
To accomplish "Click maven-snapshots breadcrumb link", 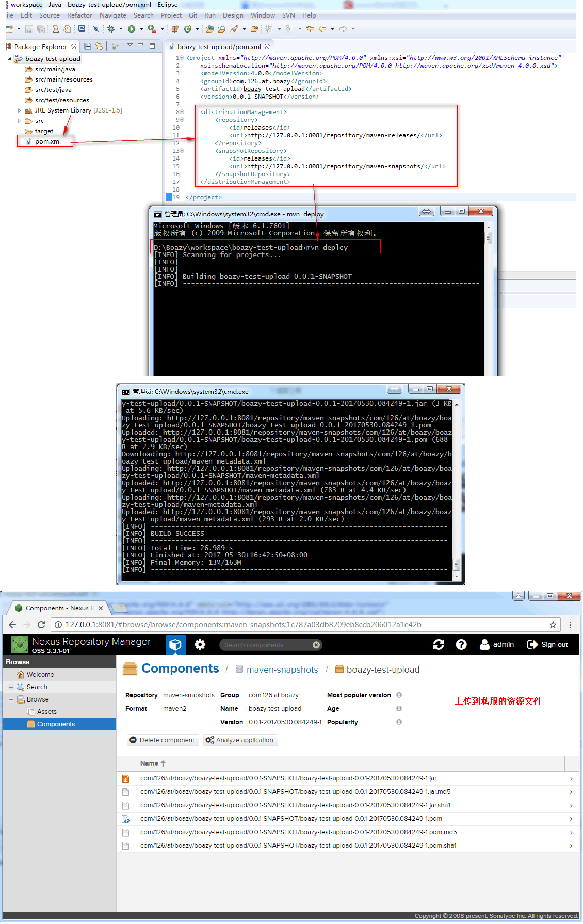I will [x=282, y=670].
